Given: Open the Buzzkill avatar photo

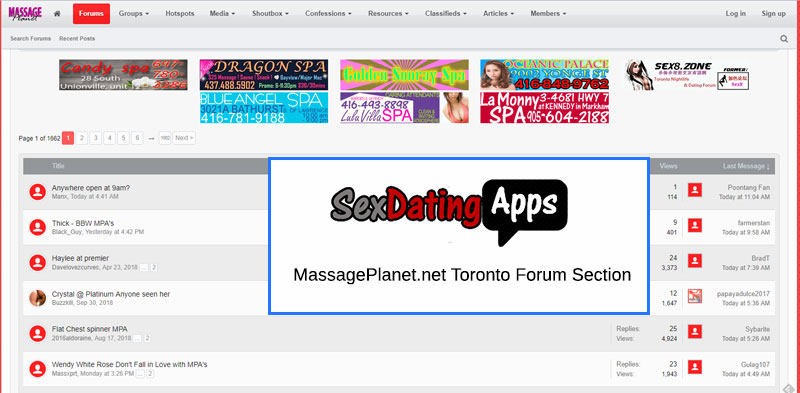Looking at the screenshot, I should point(38,298).
